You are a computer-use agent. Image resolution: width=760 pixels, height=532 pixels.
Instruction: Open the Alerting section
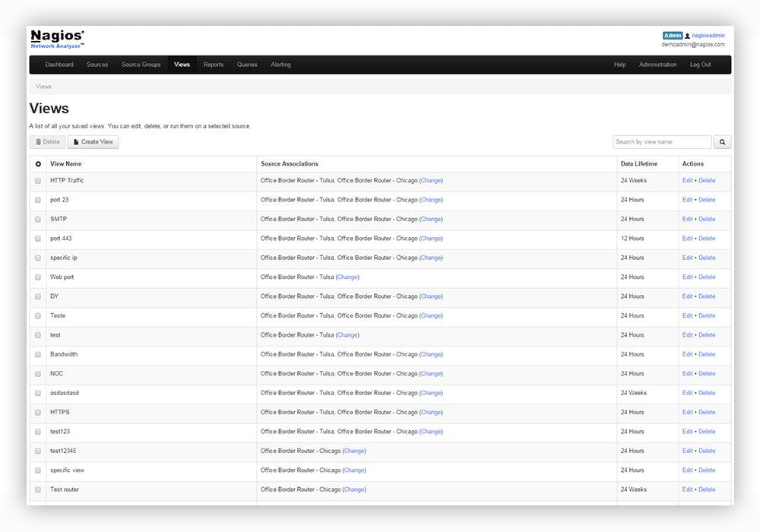[x=280, y=64]
